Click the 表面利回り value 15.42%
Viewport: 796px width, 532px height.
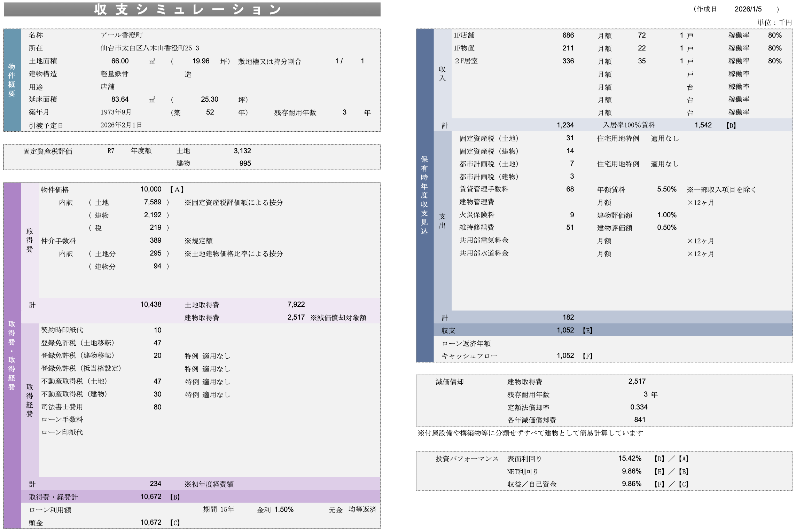click(630, 458)
